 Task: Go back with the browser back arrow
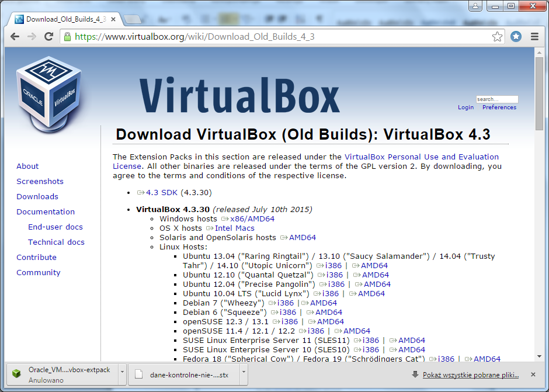point(15,36)
